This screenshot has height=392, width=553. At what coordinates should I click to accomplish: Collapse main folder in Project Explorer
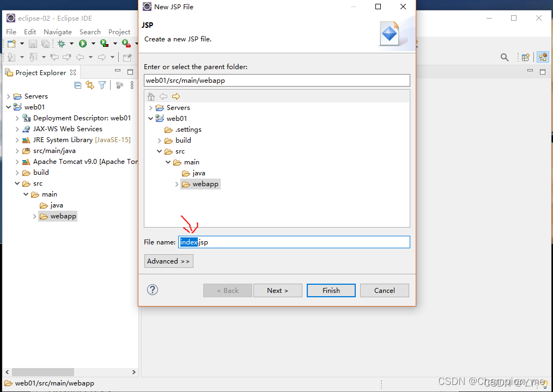[26, 194]
